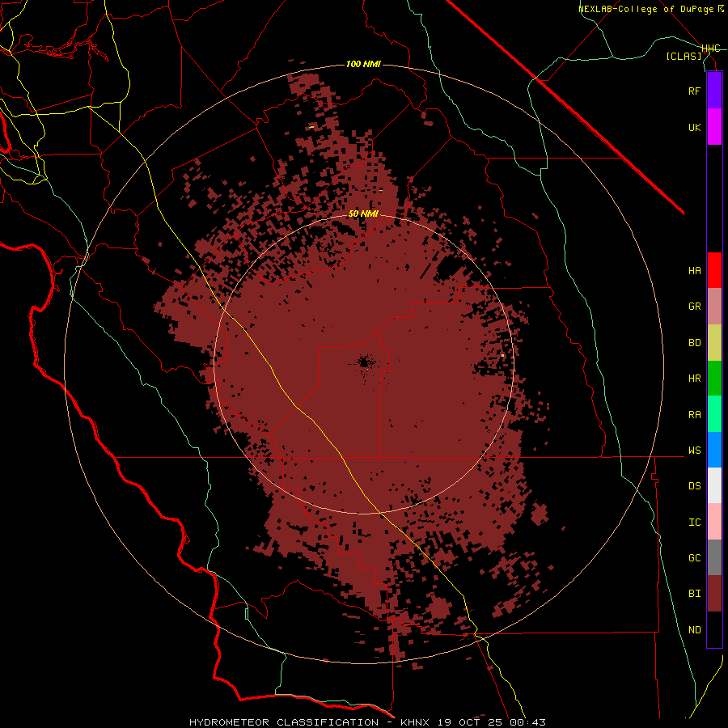The width and height of the screenshot is (728, 728).
Task: Click the radar site center point
Action: (365, 362)
